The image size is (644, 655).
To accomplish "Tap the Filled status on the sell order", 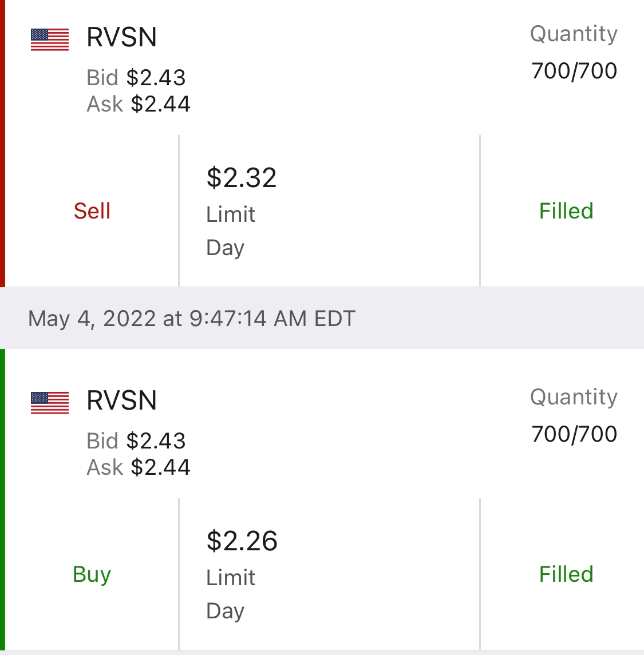I will pos(566,211).
